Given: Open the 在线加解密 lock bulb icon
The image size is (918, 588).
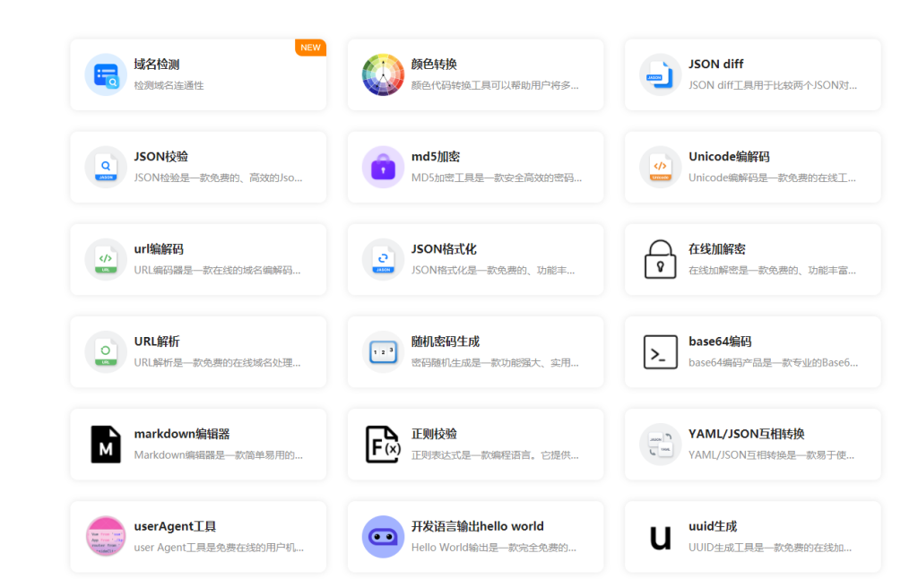Looking at the screenshot, I should 660,259.
